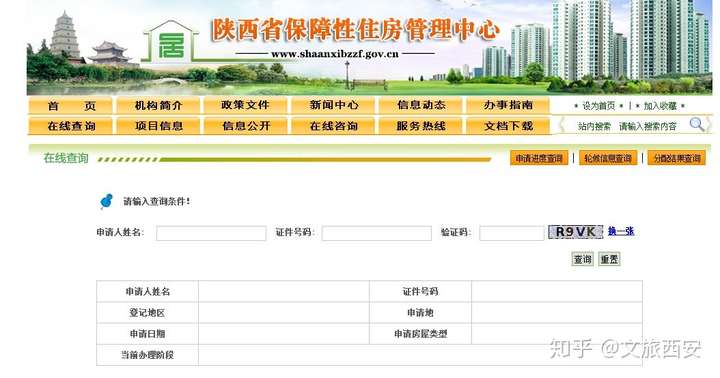Go to 文档下载 menu item
The image size is (720, 378).
click(508, 126)
